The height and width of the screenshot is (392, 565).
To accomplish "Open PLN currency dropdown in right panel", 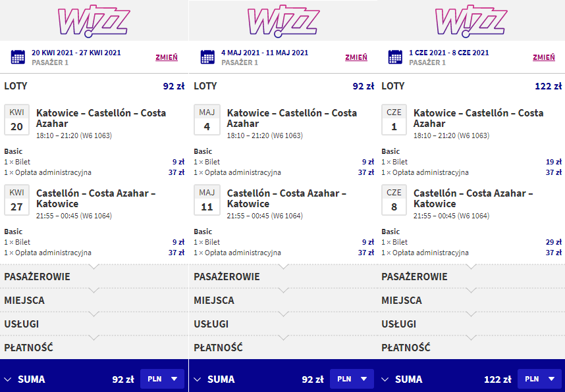I will point(539,379).
